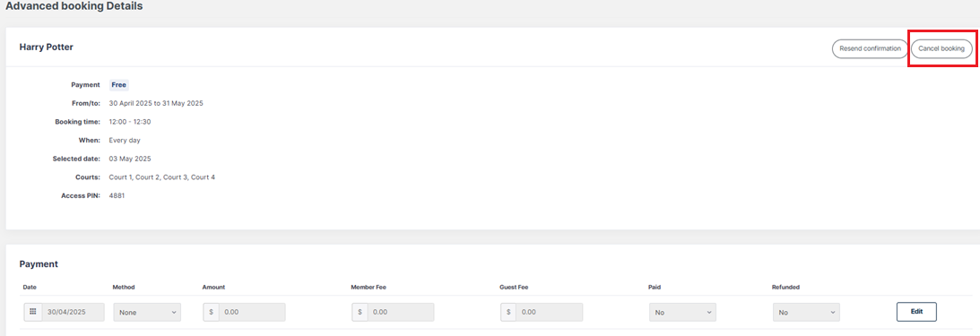Open the Refunded dropdown showing No
Viewport: 980px width, 336px height.
806,313
